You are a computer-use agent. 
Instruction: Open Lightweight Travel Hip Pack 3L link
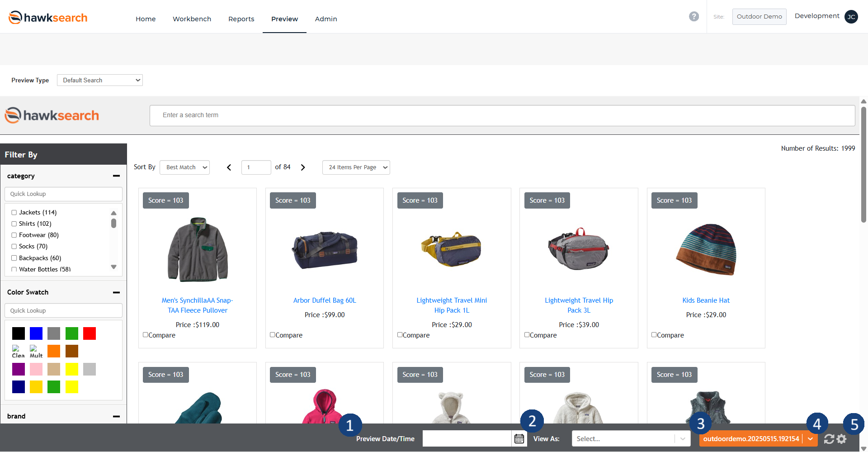coord(579,305)
